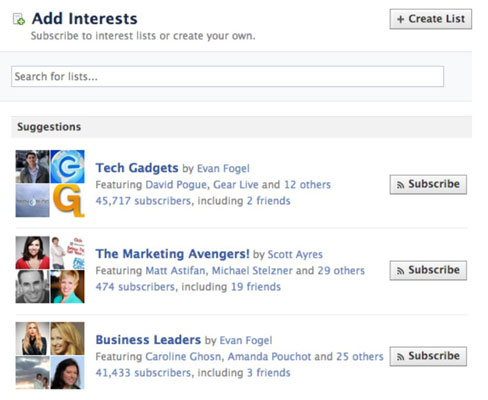Open the Tech Gadgets thumbnail collage
This screenshot has width=488, height=400.
[50, 184]
